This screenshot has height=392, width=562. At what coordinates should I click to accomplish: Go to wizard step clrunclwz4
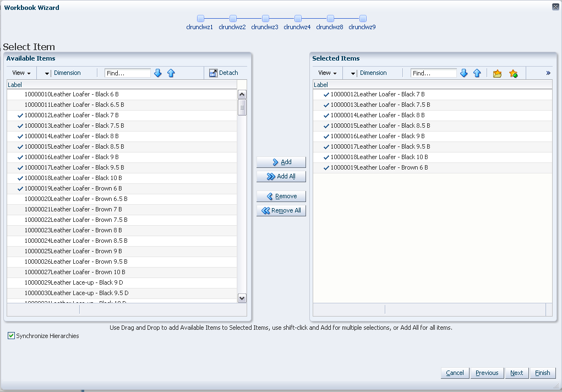(298, 18)
